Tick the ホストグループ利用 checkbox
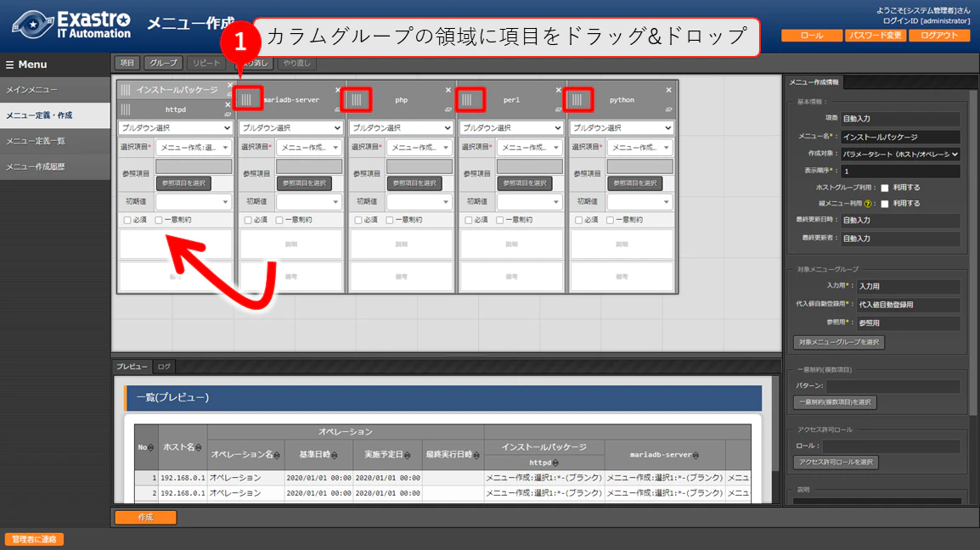980x550 pixels. pyautogui.click(x=885, y=188)
